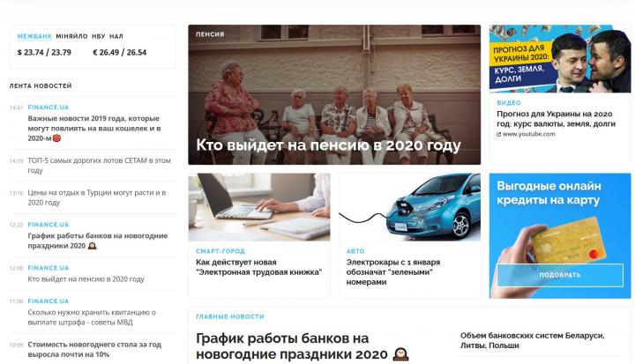Click the ГЛАВНЫЕ НОВОСТИ section header

click(x=230, y=316)
